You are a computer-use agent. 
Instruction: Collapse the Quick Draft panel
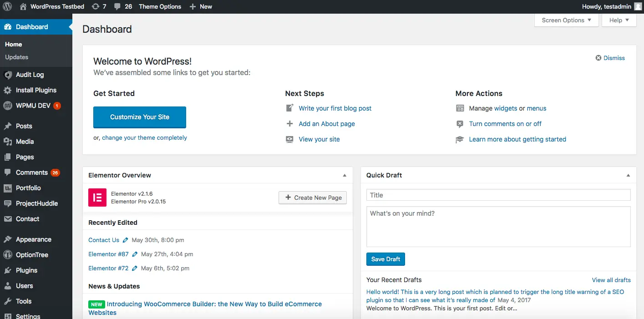(x=628, y=175)
